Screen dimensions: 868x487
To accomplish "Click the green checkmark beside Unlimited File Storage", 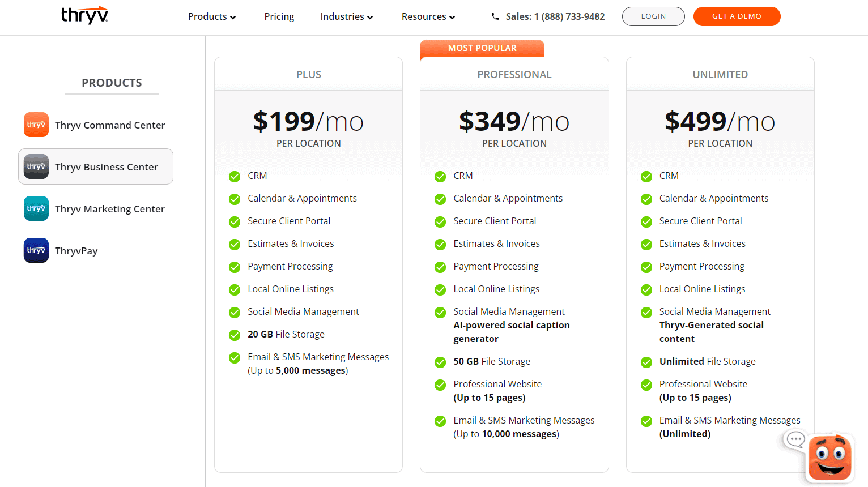I will (x=646, y=362).
